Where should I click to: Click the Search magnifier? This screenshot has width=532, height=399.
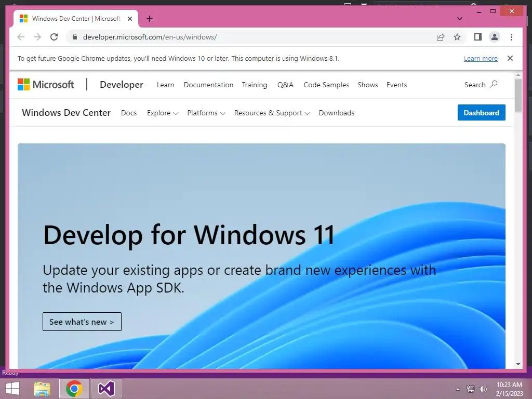494,84
